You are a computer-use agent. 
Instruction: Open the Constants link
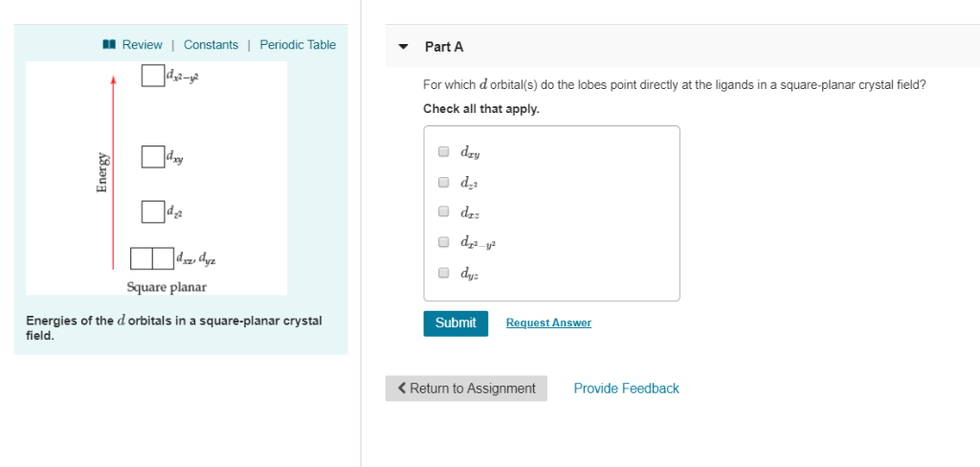pyautogui.click(x=211, y=45)
